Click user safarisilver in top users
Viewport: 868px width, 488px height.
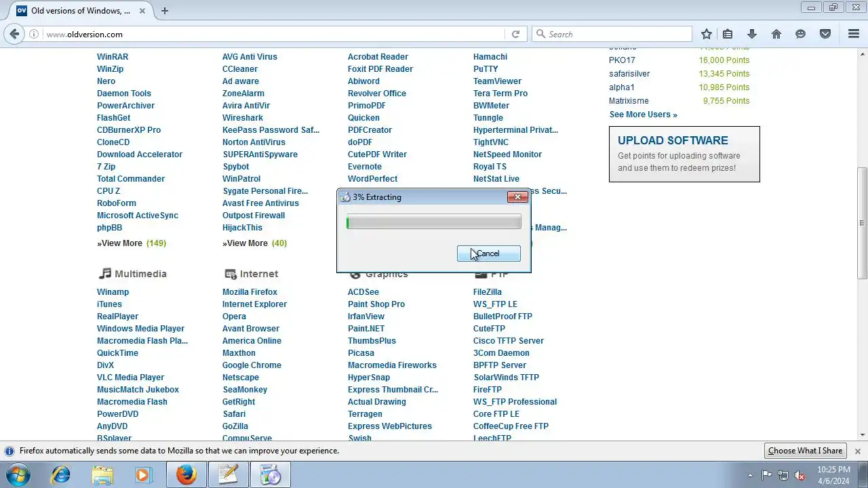click(629, 74)
